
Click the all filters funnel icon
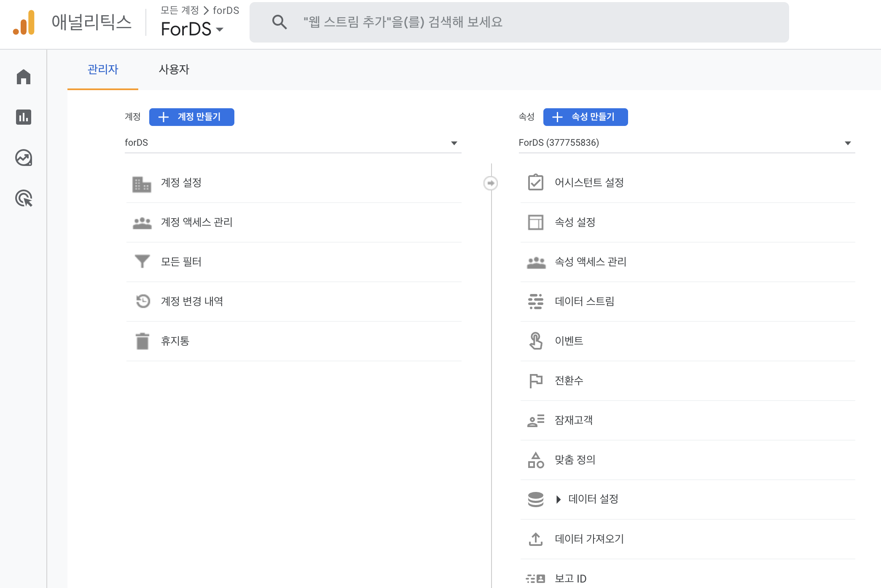142,262
